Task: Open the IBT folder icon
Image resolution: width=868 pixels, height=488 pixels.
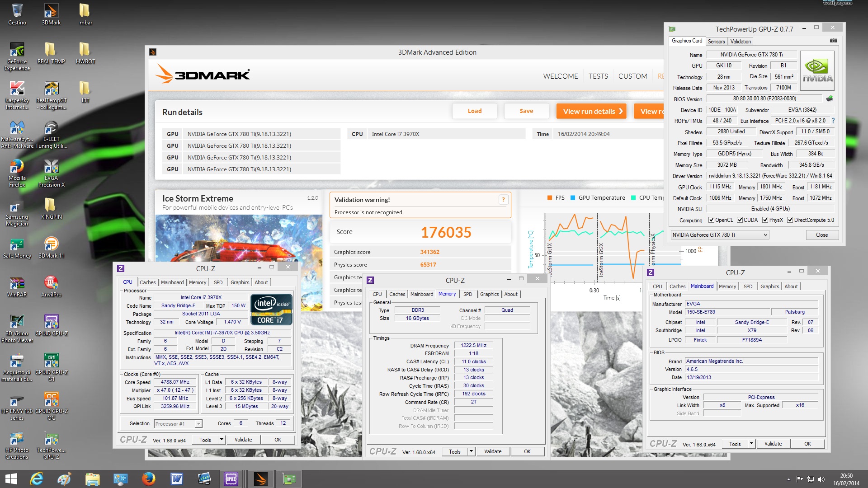Action: pos(85,92)
